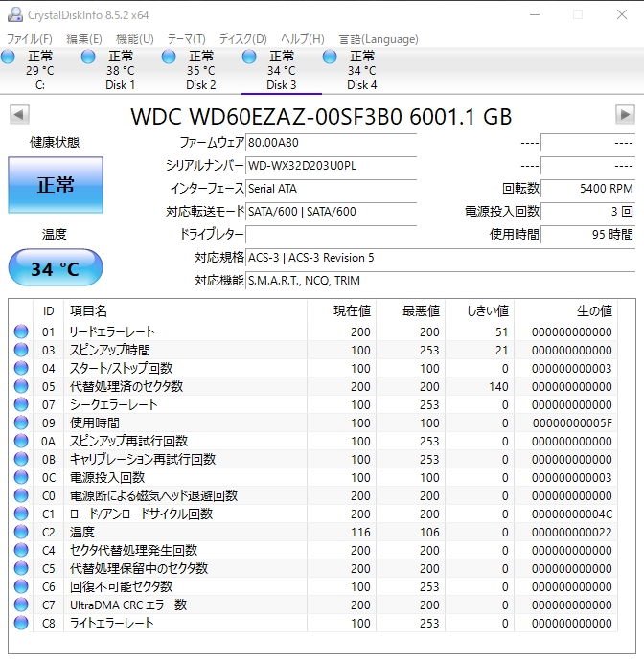
Task: Click the S.M.A.R.T., NCQ, TRIM features field
Action: [x=441, y=281]
